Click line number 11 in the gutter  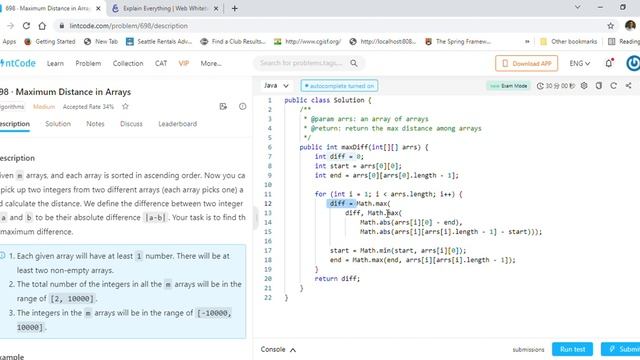pyautogui.click(x=268, y=194)
